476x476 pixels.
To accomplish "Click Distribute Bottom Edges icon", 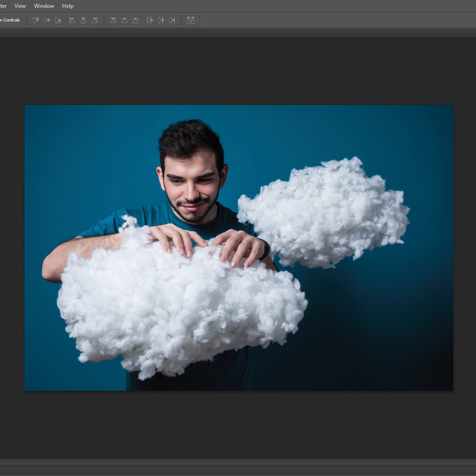I will coord(135,20).
